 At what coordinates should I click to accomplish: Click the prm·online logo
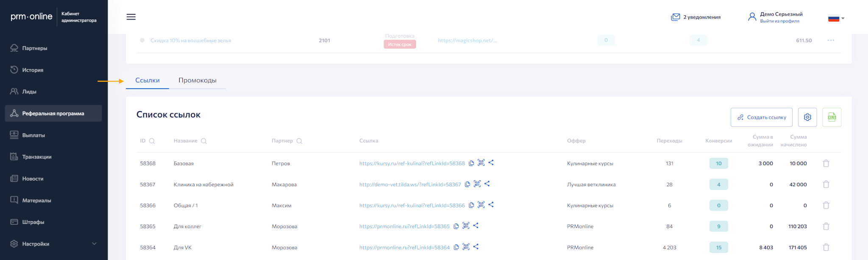pos(31,17)
